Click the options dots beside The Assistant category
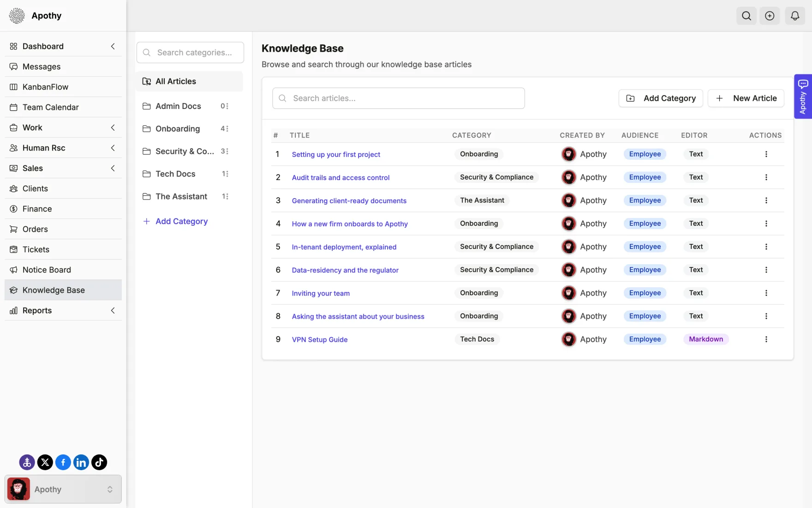 [227, 197]
